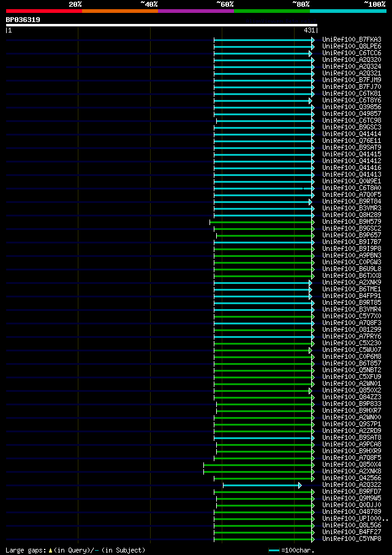
Task: Select the UniRef100_C6T8A0 label
Action: pos(352,188)
